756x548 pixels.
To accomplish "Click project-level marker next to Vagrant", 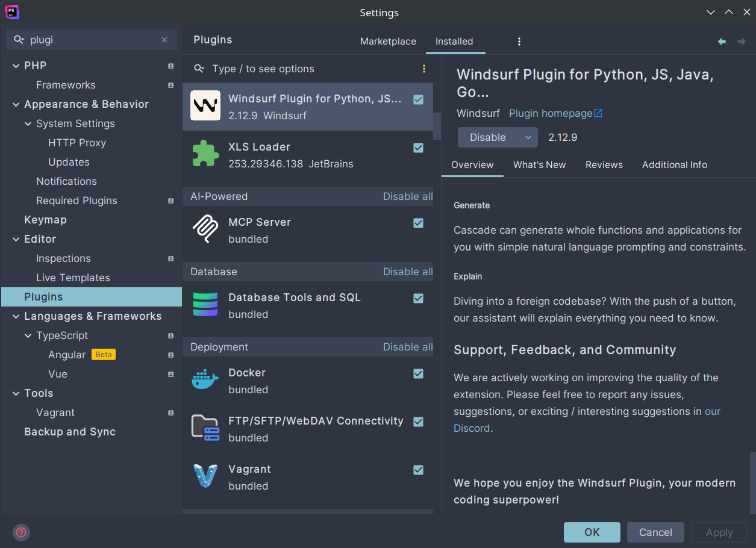I will 171,413.
